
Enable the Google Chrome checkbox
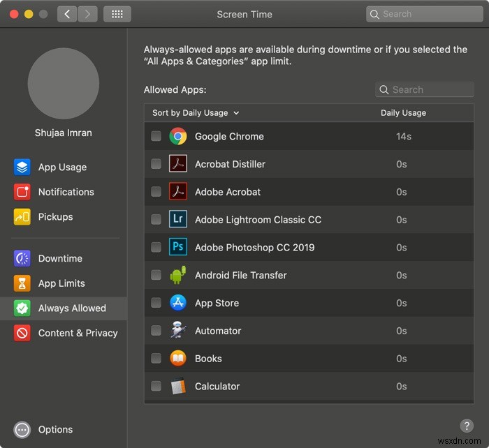[x=156, y=136]
